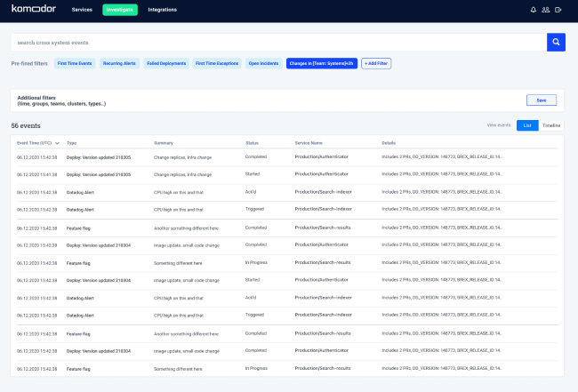Click the logout icon in header
578x392 pixels.
pyautogui.click(x=558, y=10)
